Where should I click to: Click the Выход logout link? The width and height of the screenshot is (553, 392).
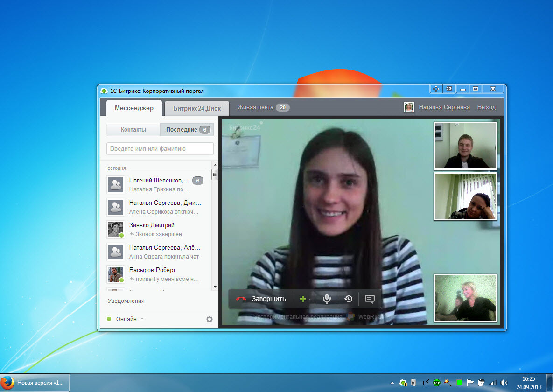coord(486,107)
